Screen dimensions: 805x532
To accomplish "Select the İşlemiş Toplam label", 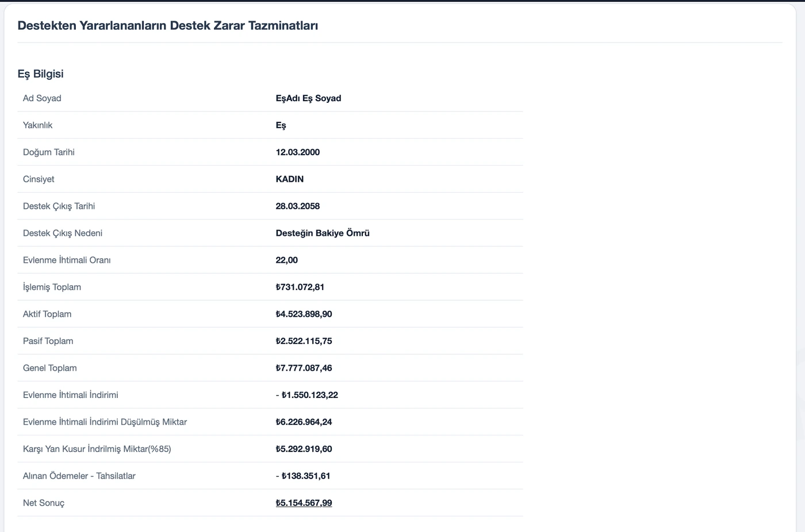I will [52, 288].
